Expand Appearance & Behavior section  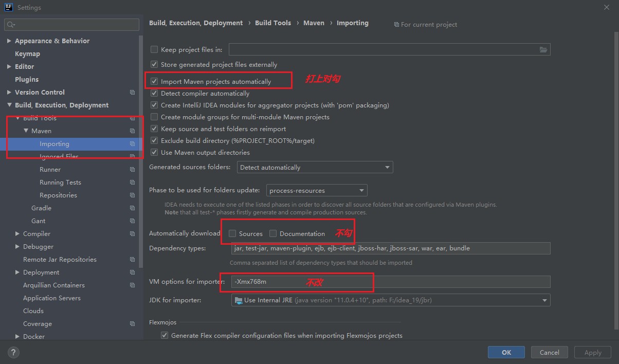coord(9,41)
